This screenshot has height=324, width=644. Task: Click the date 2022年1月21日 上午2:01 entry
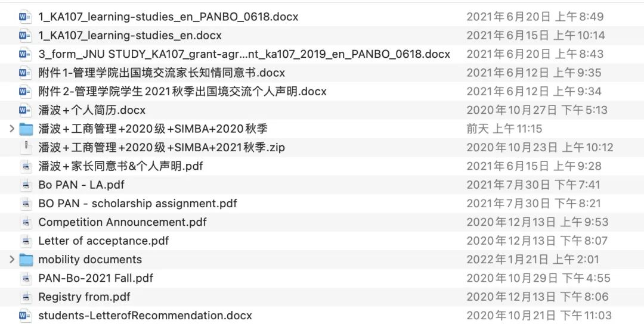click(532, 260)
